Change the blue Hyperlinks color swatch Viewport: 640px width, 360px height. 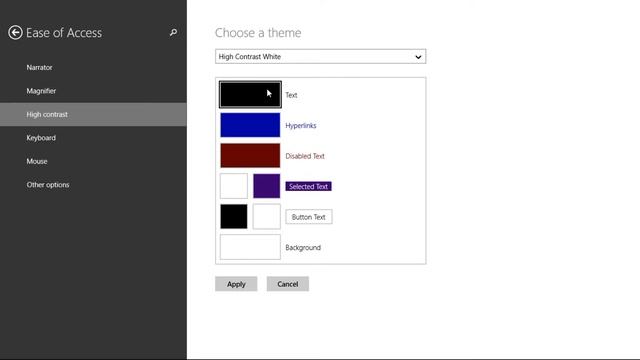(x=250, y=125)
